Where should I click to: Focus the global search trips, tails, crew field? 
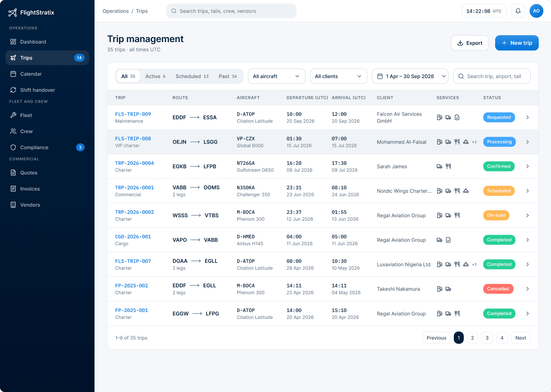click(x=231, y=11)
